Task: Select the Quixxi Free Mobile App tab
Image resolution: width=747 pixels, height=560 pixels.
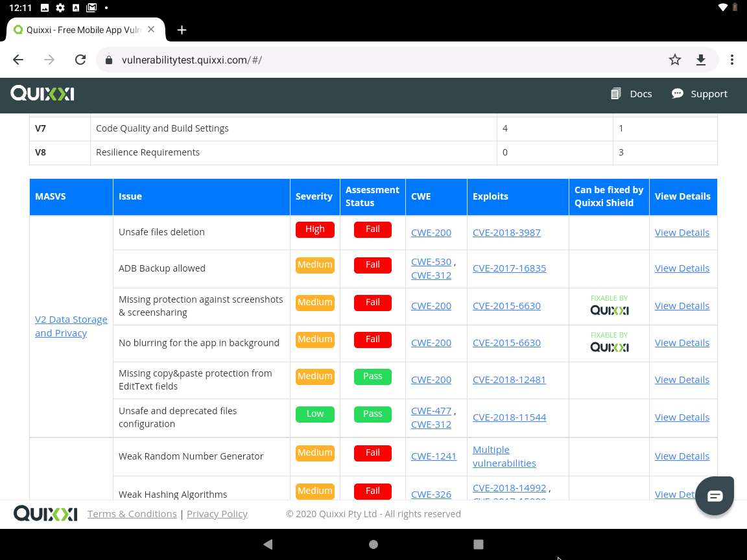Action: click(84, 30)
